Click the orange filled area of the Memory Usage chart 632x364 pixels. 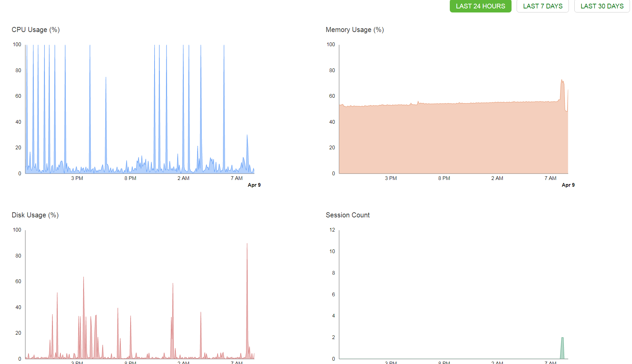tap(454, 138)
